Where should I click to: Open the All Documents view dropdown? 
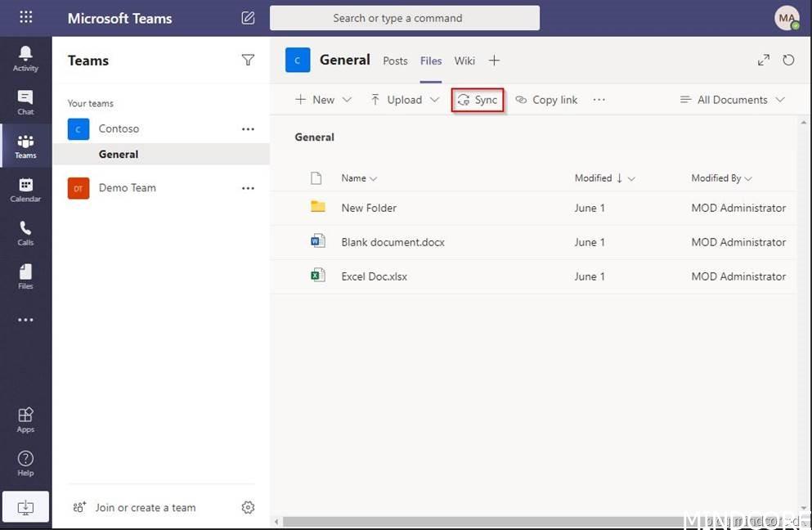(733, 100)
